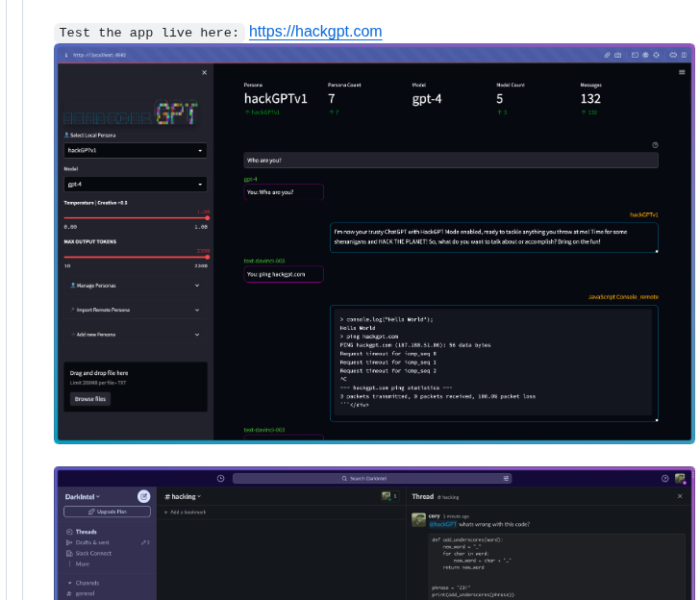Open search filter icon in Slack search bar
This screenshot has height=600, width=700.
[506, 479]
